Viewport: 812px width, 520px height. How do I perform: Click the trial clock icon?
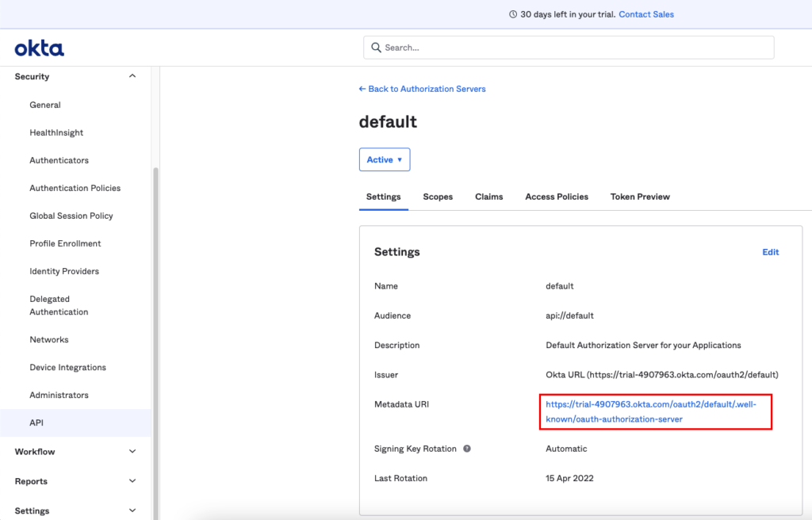tap(513, 14)
